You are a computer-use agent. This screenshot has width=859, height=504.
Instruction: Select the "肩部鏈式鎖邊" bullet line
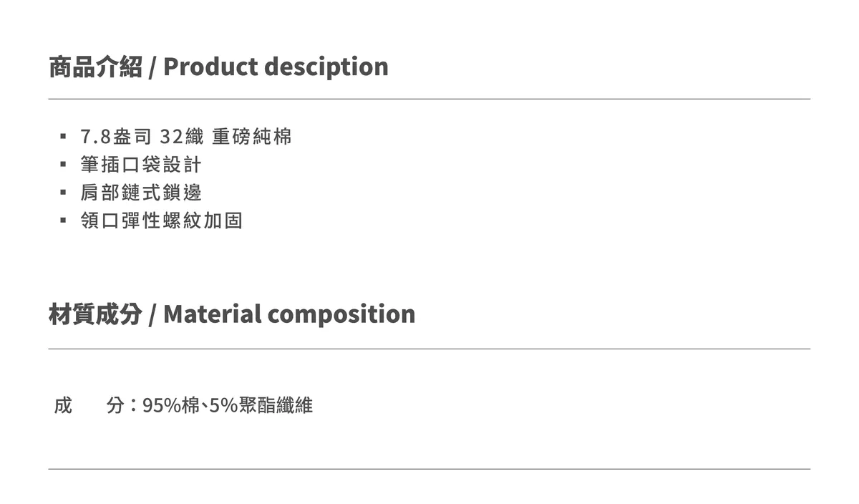[x=141, y=193]
